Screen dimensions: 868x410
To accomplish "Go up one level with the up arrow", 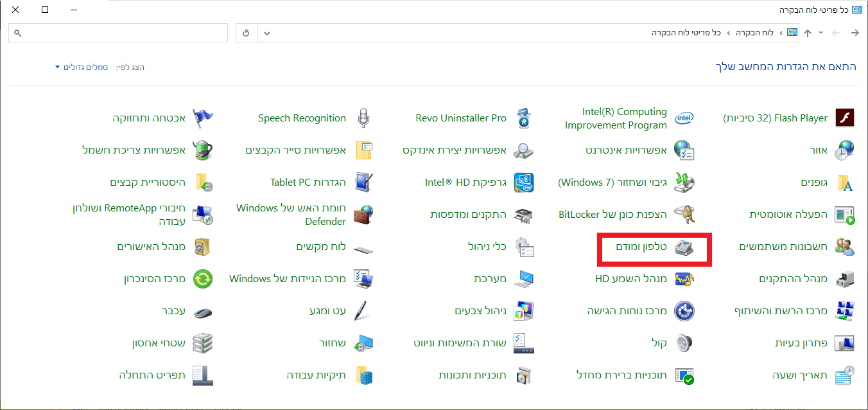I will pyautogui.click(x=808, y=33).
